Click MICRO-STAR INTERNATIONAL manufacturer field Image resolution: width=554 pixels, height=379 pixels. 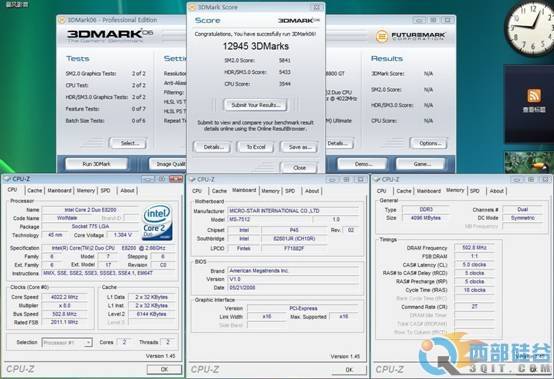[x=293, y=211]
